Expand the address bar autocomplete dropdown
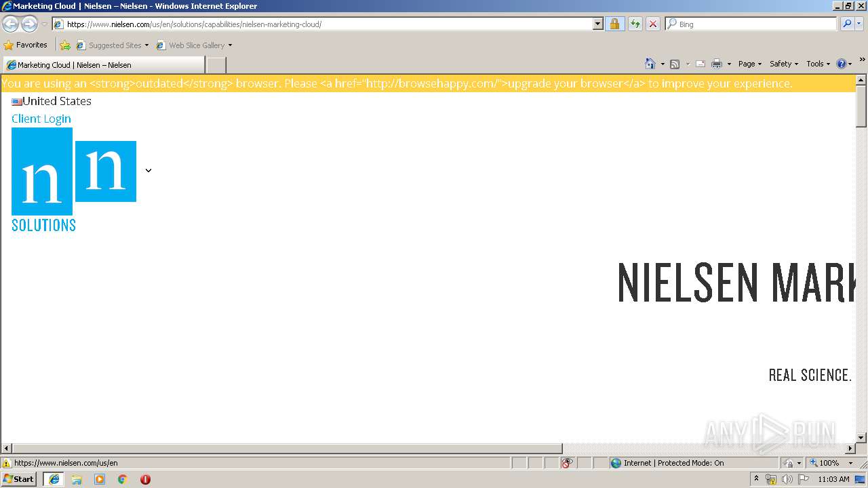 pos(597,24)
